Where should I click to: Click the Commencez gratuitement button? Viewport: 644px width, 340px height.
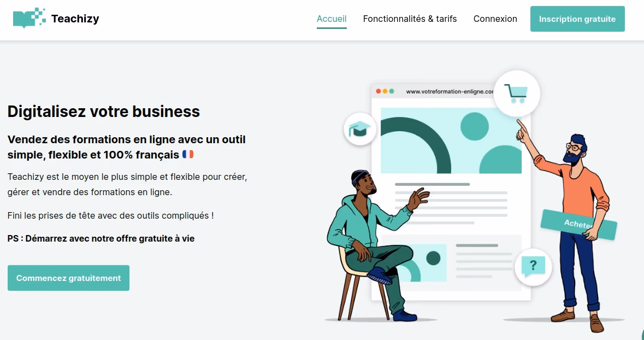(69, 278)
